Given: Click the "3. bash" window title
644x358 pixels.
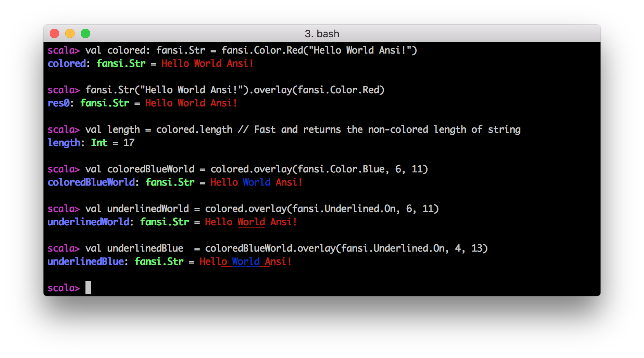Looking at the screenshot, I should coord(322,34).
